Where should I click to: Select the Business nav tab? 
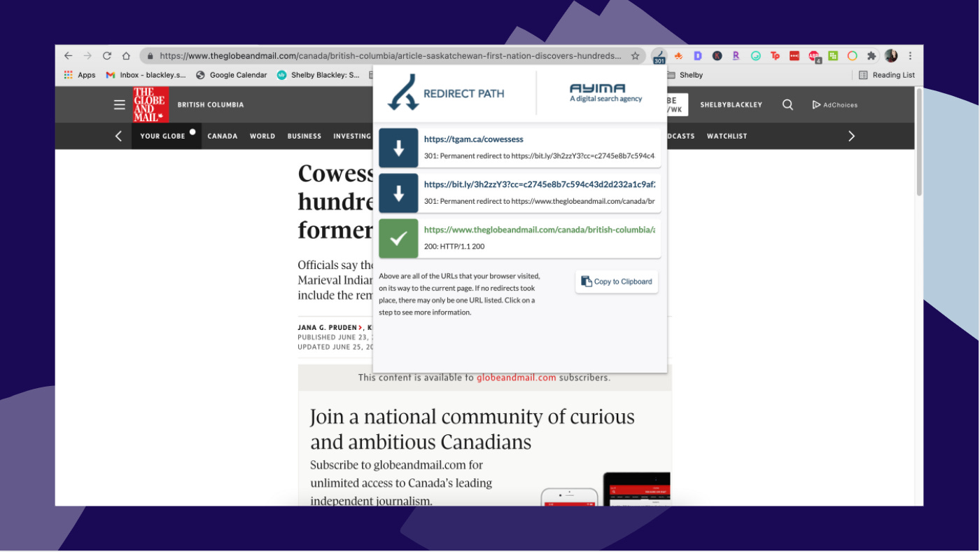tap(304, 136)
